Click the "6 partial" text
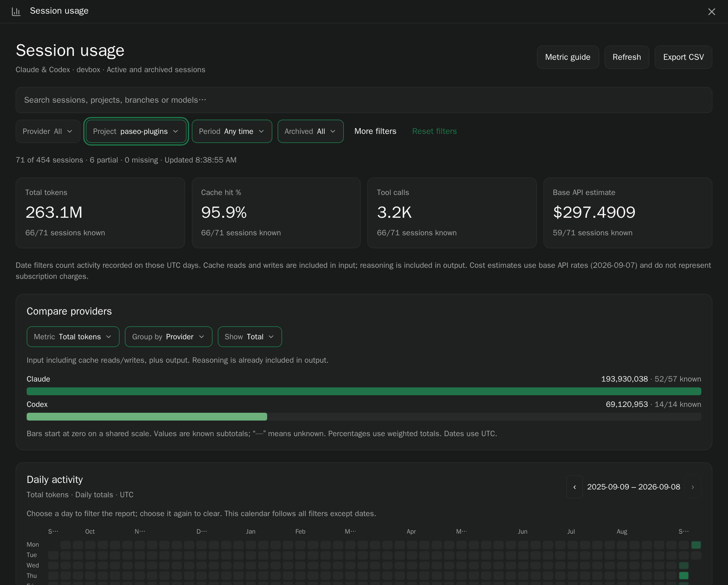 (x=104, y=160)
